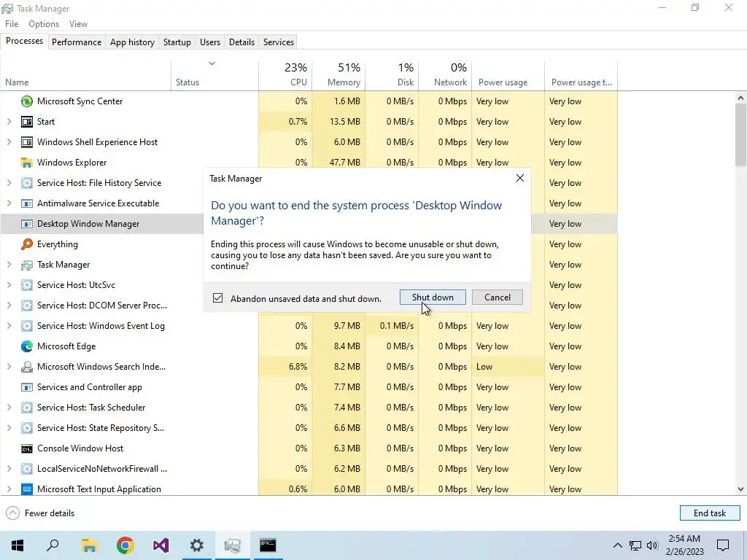This screenshot has height=560, width=747.
Task: Sort processes by CPU column
Action: click(x=285, y=75)
